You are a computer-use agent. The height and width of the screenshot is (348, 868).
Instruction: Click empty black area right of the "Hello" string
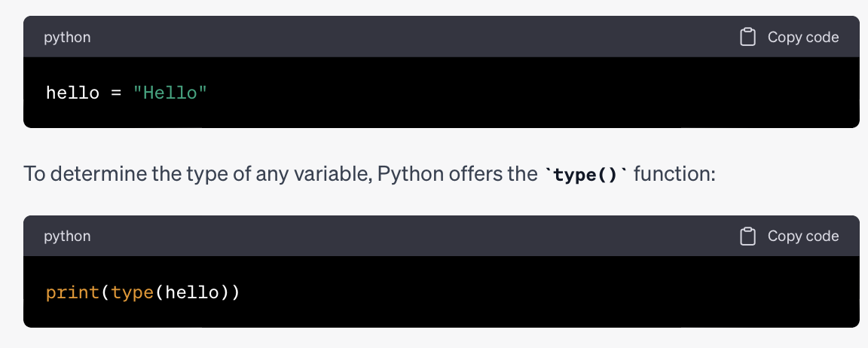(526, 93)
